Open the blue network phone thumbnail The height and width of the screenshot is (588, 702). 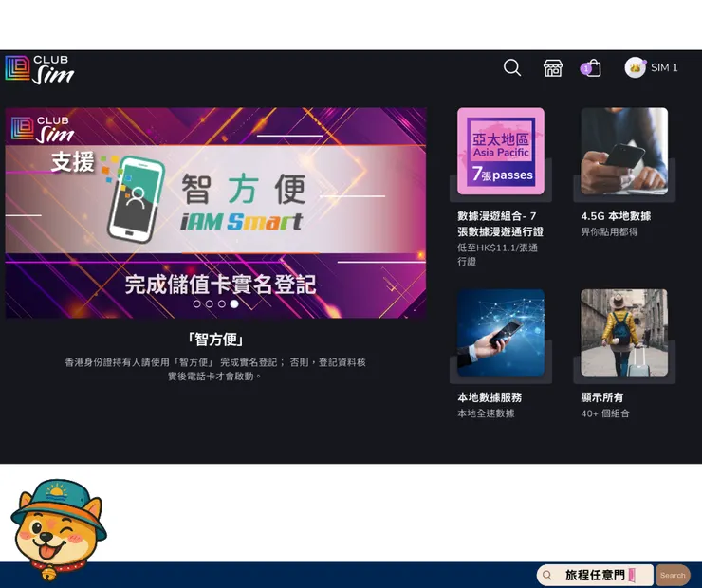click(501, 333)
